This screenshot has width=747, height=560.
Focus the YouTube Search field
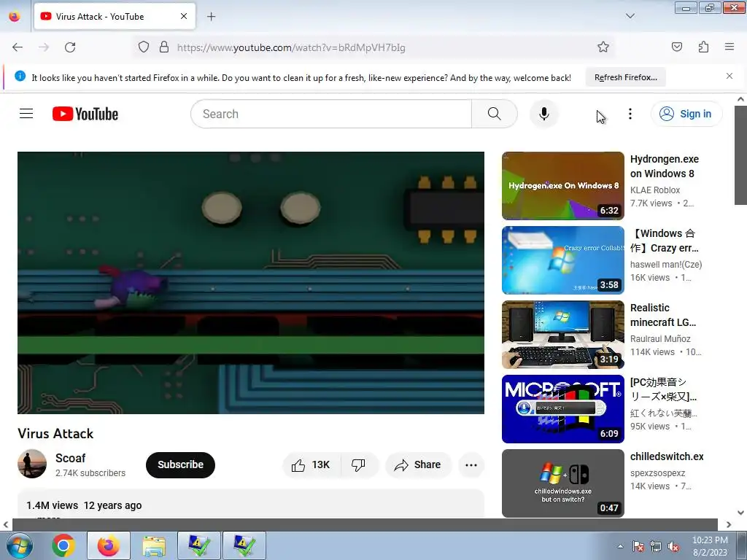[332, 114]
